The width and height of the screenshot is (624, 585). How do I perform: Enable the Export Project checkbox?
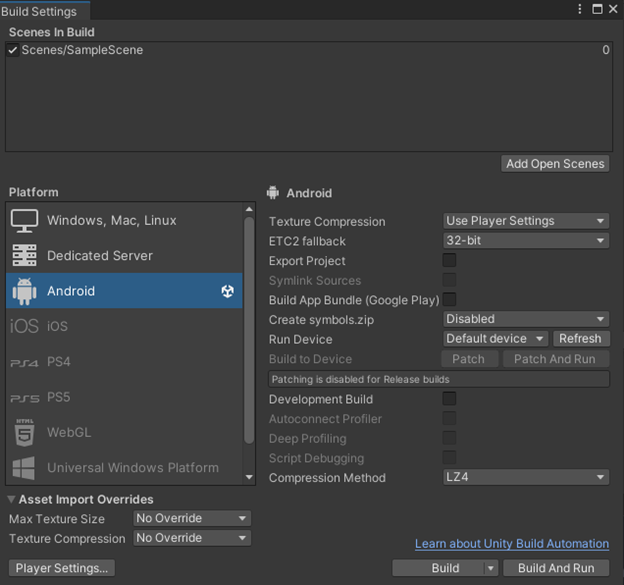[x=449, y=261]
